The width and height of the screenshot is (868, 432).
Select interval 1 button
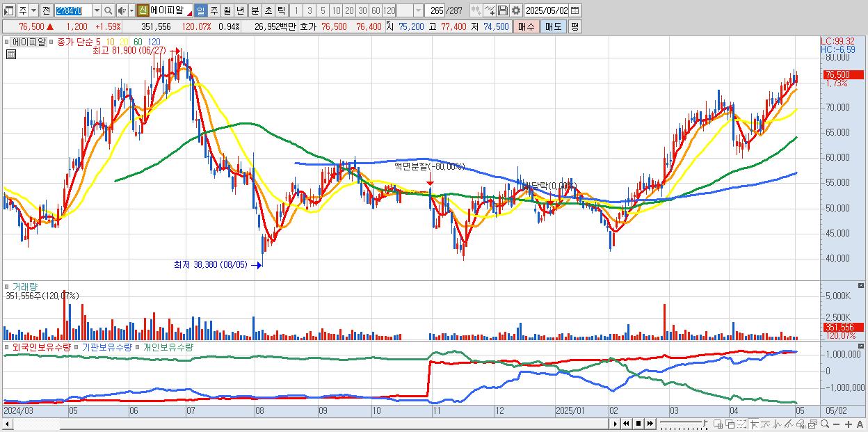pos(296,10)
